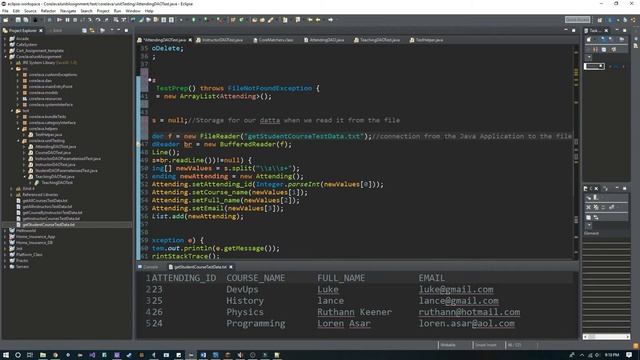Screen dimensions: 640x360
Task: Click the green Run toolbar icon
Action: (193, 20)
